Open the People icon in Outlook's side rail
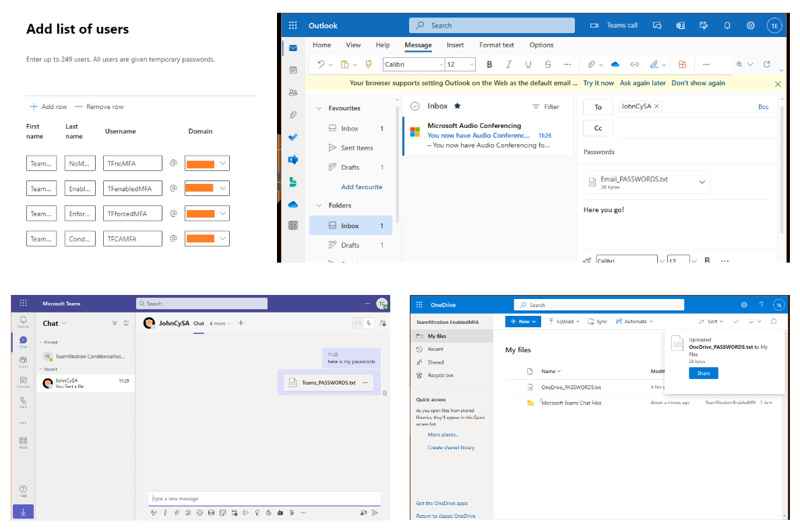This screenshot has height=532, width=800. 293,92
